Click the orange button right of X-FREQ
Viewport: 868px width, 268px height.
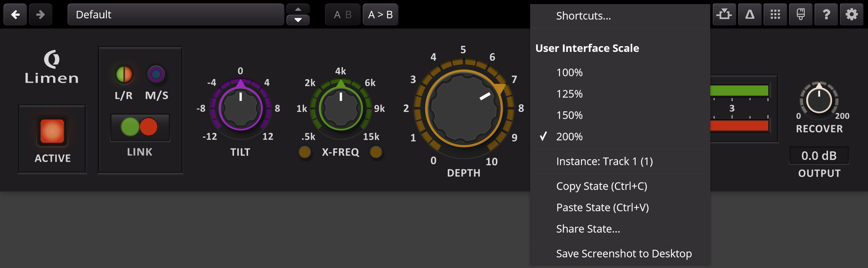tap(376, 152)
